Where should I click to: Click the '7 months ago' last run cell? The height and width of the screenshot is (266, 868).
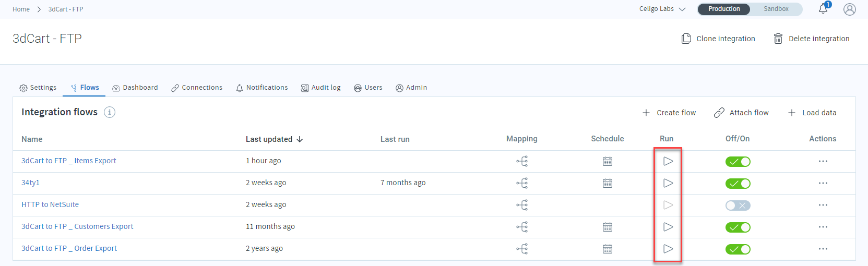coord(403,183)
